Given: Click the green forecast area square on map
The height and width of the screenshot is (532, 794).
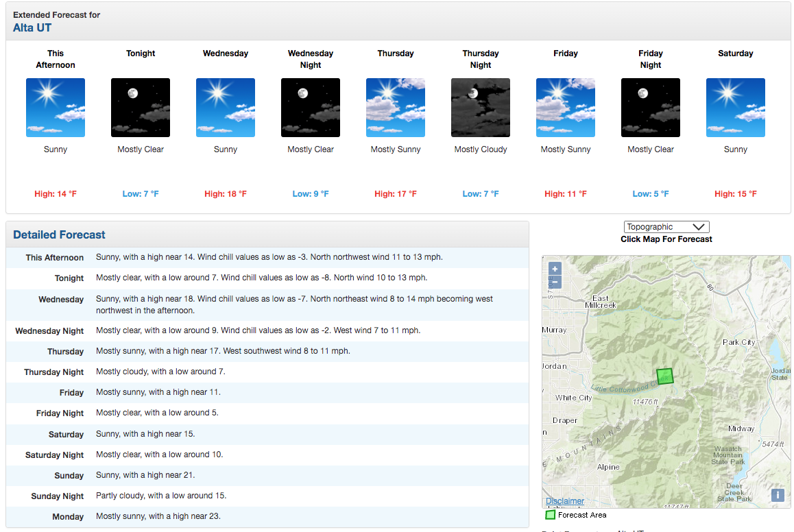Looking at the screenshot, I should [665, 376].
